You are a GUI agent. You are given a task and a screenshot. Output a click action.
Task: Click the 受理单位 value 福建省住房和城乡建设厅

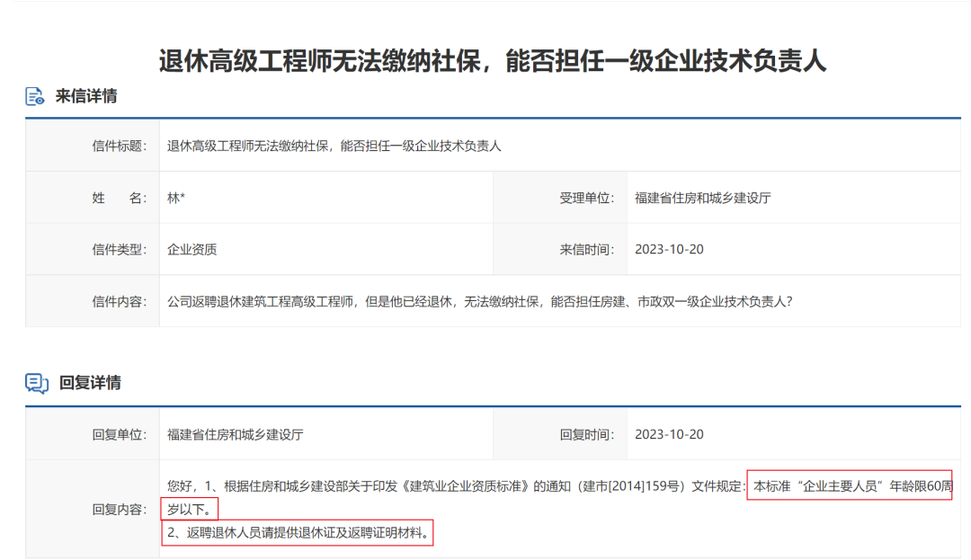pos(702,198)
